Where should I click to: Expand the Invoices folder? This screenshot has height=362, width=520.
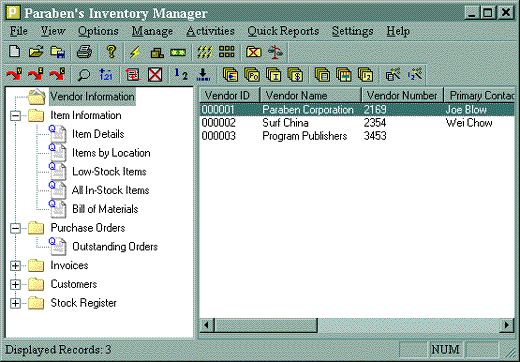15,266
